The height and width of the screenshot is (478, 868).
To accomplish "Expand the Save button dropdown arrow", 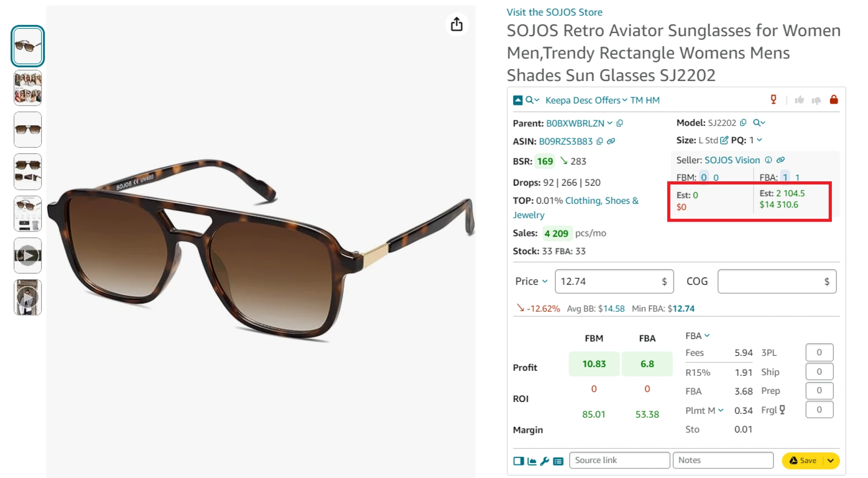I will [x=830, y=460].
